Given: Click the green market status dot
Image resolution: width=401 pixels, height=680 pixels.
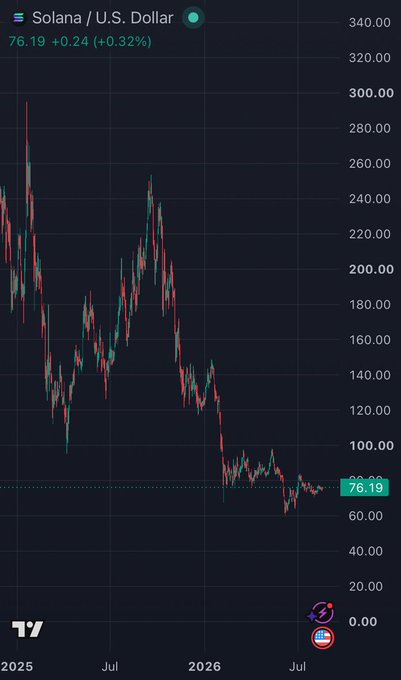Looking at the screenshot, I should pos(193,17).
